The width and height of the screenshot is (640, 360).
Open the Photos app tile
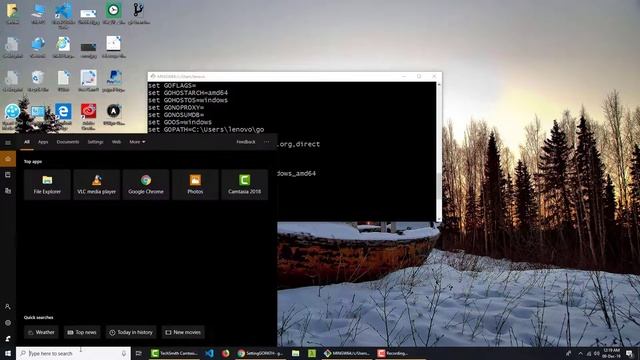click(195, 184)
